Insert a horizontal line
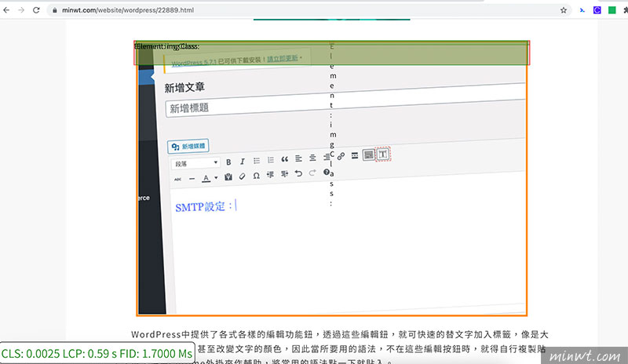The height and width of the screenshot is (364, 628). coord(192,179)
